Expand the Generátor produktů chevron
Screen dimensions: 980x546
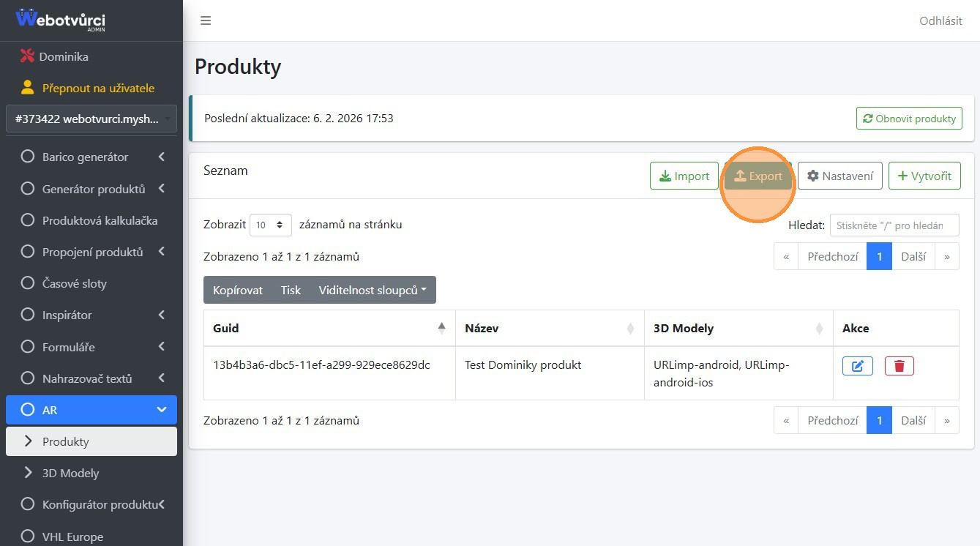coord(162,188)
